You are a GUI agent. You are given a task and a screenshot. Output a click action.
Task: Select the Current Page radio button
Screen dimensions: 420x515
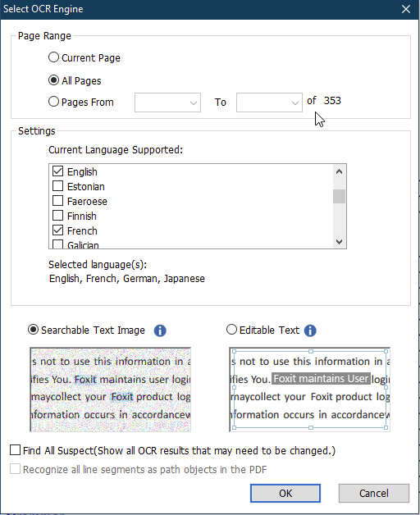click(53, 57)
